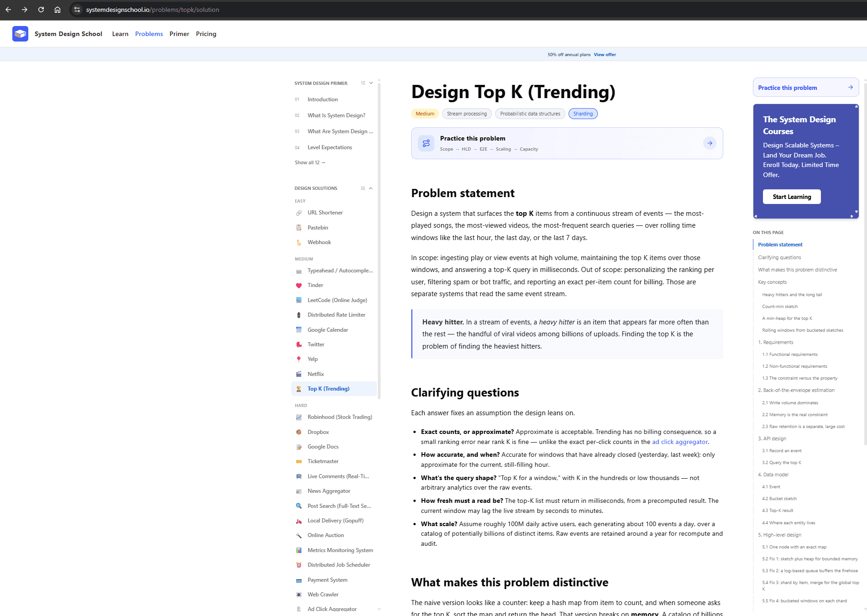
Task: Open the Pricing nav item
Action: [x=206, y=34]
